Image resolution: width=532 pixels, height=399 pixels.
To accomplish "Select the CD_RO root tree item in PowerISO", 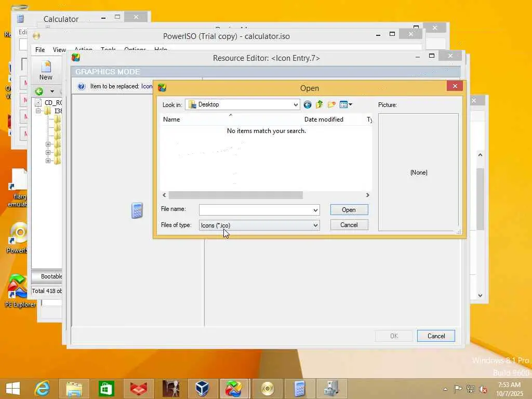I will pos(53,102).
